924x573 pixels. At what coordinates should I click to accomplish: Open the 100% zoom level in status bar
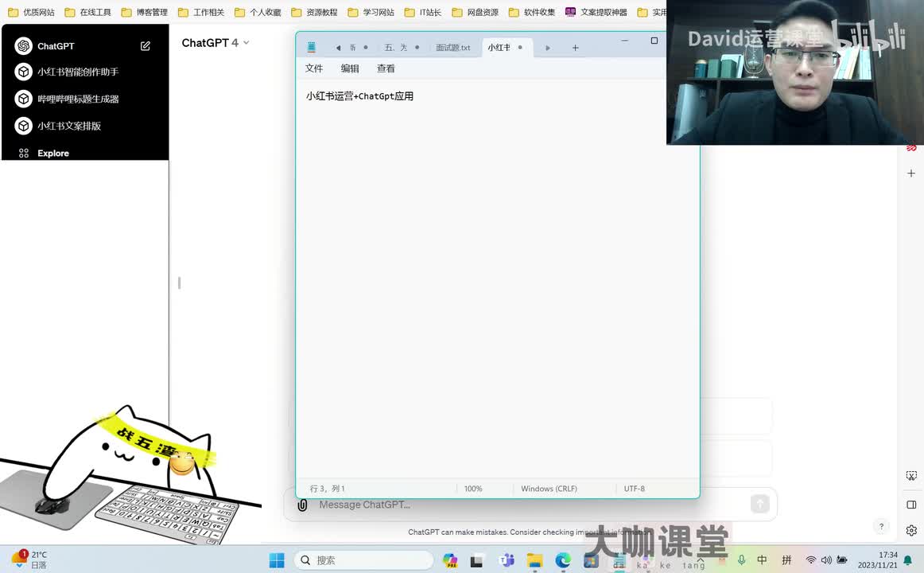(473, 489)
